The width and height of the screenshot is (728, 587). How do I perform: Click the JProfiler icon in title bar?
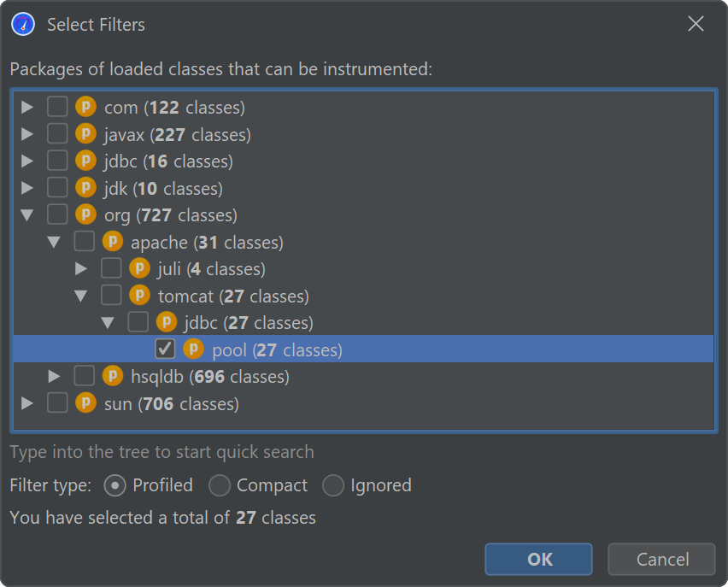pyautogui.click(x=23, y=25)
